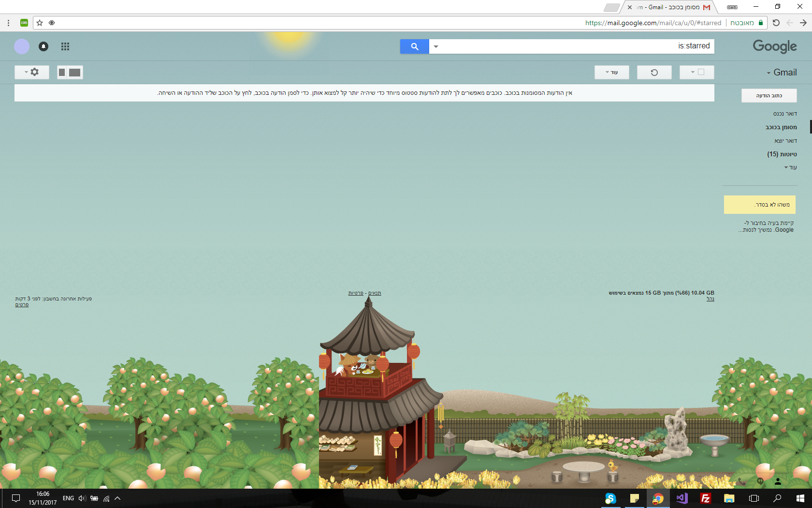Screen dimensions: 812x508
Task: Open the Hangouts contacts icon
Action: click(778, 481)
